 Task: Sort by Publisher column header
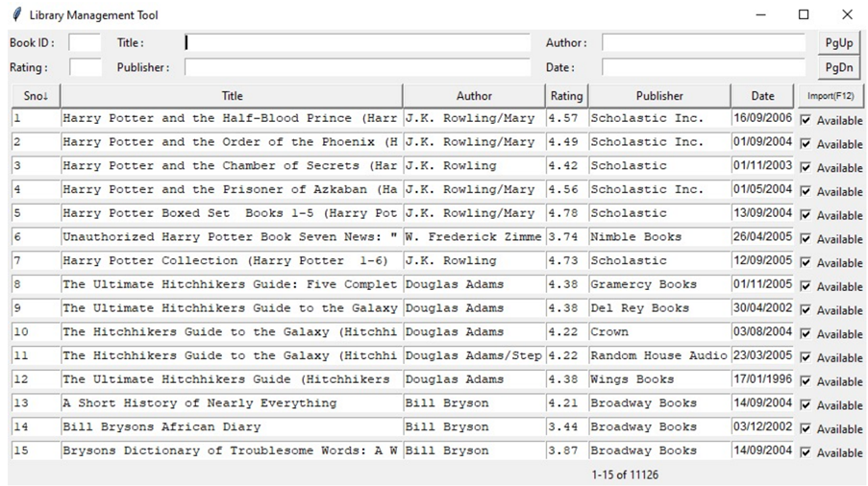click(x=659, y=96)
